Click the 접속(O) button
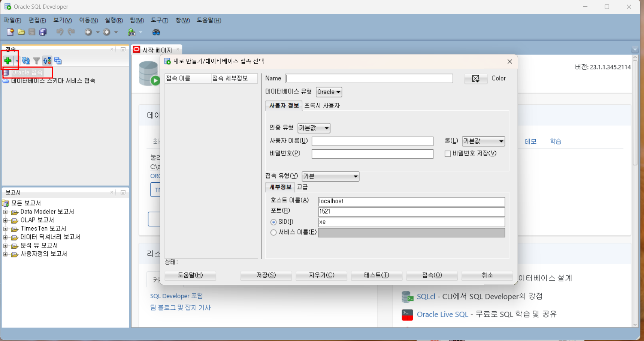644x341 pixels. click(x=432, y=275)
